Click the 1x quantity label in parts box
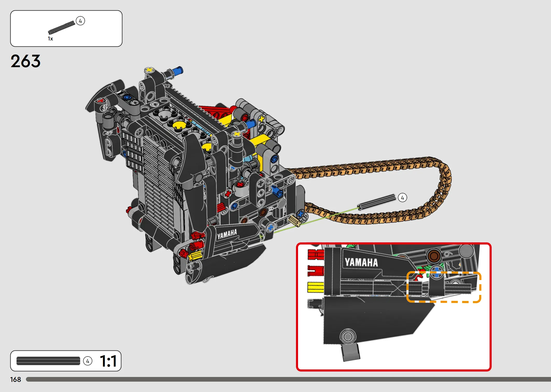Image resolution: width=551 pixels, height=392 pixels. coord(50,39)
